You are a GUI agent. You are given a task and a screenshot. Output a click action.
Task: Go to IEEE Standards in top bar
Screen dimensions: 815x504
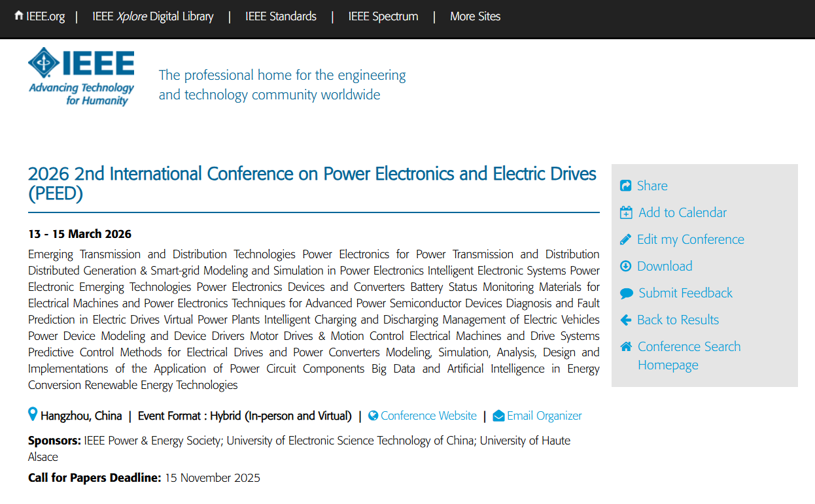click(x=281, y=16)
